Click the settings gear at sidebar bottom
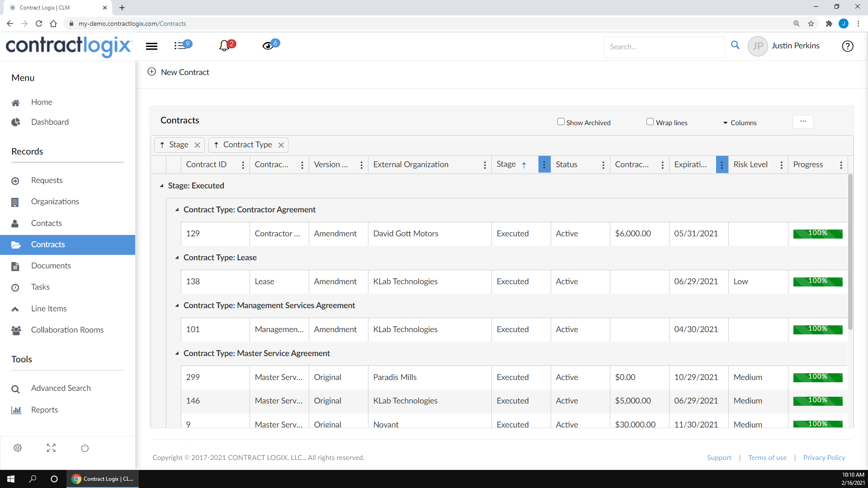 coord(18,448)
